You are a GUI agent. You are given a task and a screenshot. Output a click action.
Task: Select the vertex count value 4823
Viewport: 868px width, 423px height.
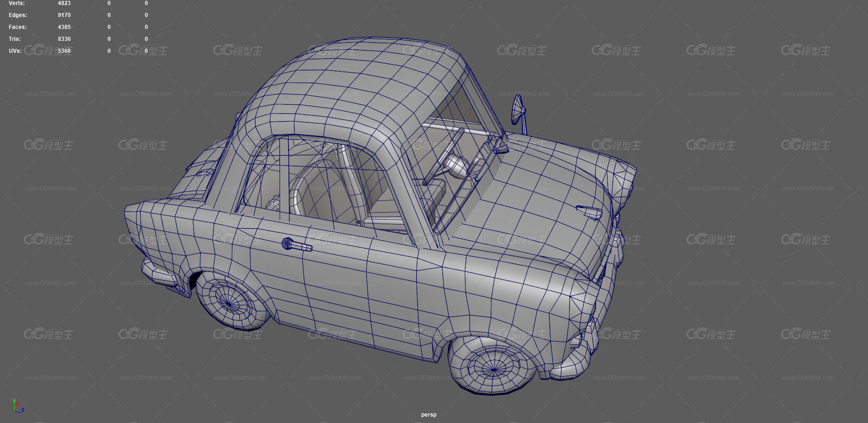[x=64, y=3]
